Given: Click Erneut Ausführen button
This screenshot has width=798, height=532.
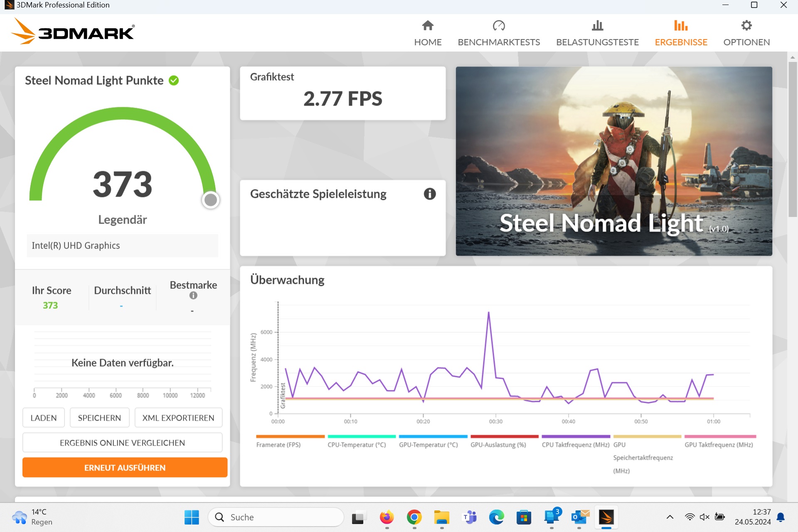Looking at the screenshot, I should [x=125, y=468].
